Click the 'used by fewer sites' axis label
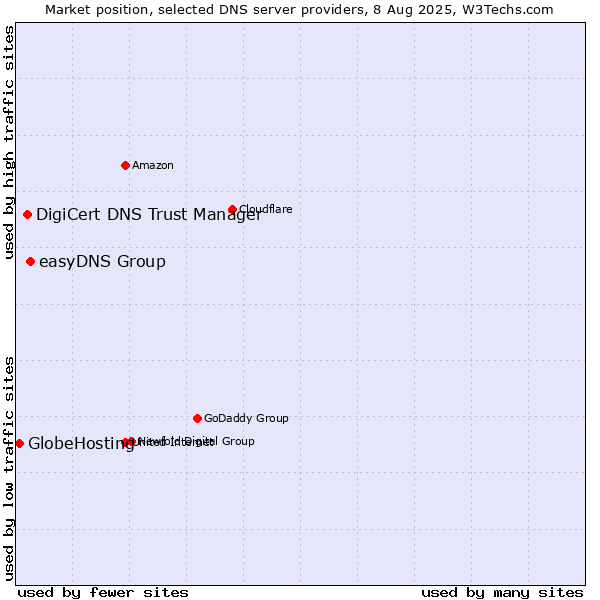Screen dimensions: 600x600 click(x=103, y=593)
